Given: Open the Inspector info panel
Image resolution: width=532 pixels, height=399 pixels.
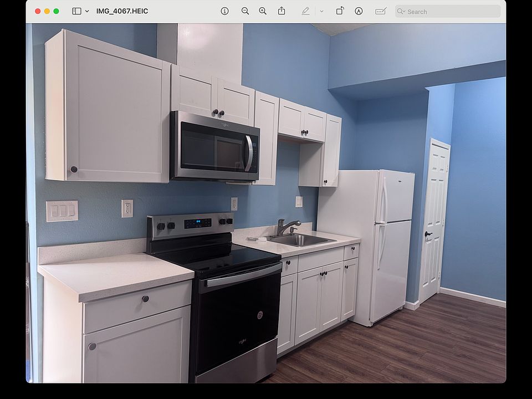Looking at the screenshot, I should [x=224, y=11].
